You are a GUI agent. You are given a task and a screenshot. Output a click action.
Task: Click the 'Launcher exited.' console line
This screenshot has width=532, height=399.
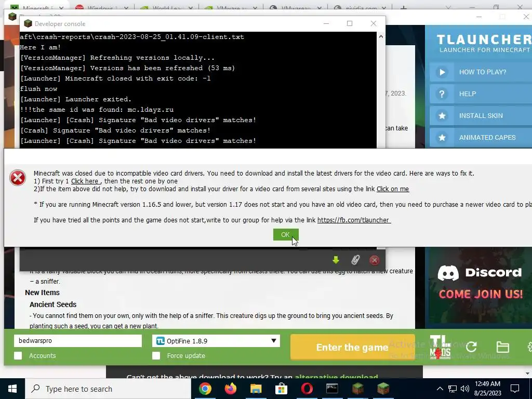76,99
